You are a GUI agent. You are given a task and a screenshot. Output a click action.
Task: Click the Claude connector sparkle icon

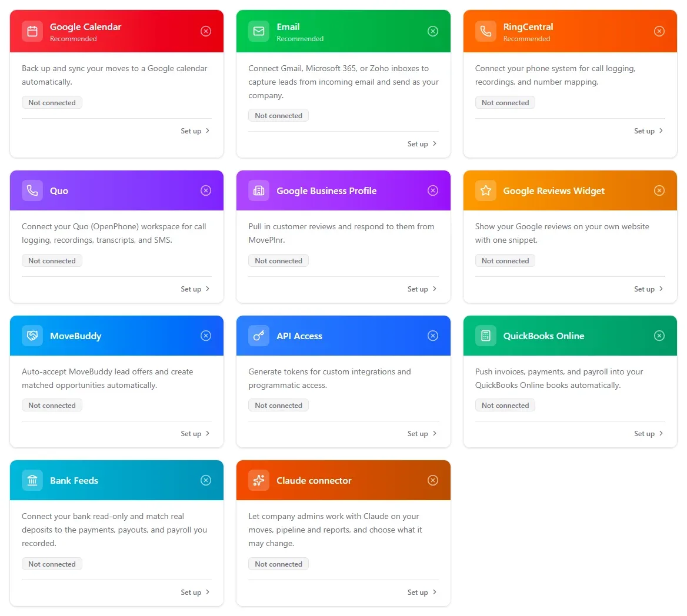259,480
